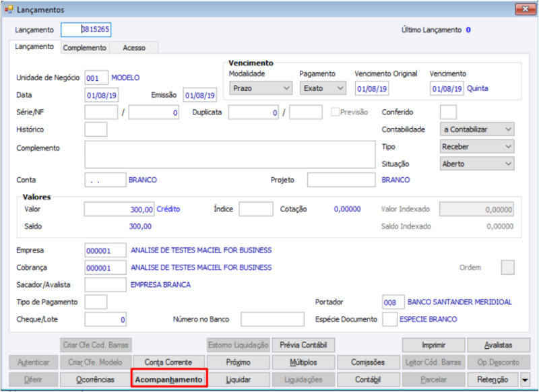The image size is (539, 392).
Task: Go to Próximo lançamento
Action: 239,362
